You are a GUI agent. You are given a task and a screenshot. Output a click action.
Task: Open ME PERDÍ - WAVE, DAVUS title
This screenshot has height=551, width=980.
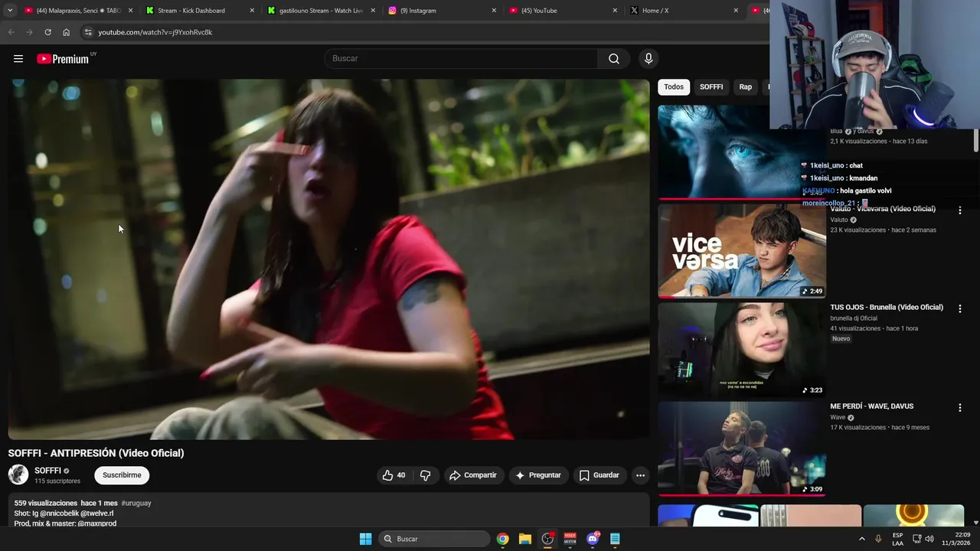click(872, 406)
